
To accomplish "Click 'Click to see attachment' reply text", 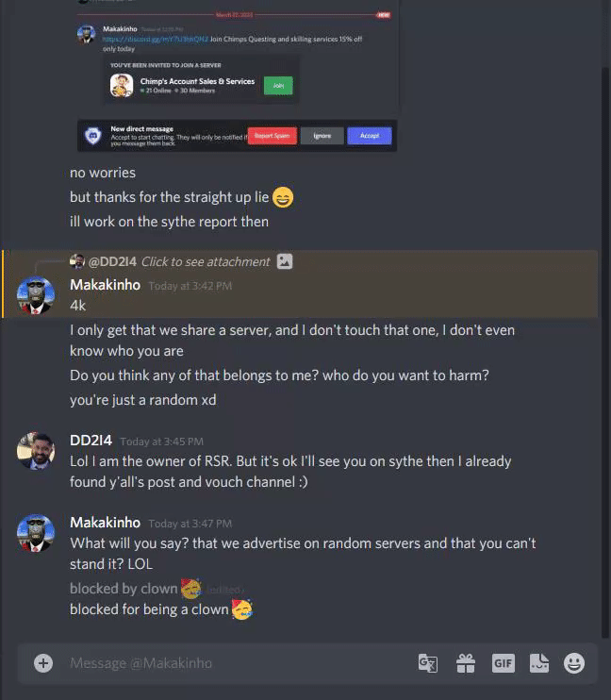I will [206, 261].
